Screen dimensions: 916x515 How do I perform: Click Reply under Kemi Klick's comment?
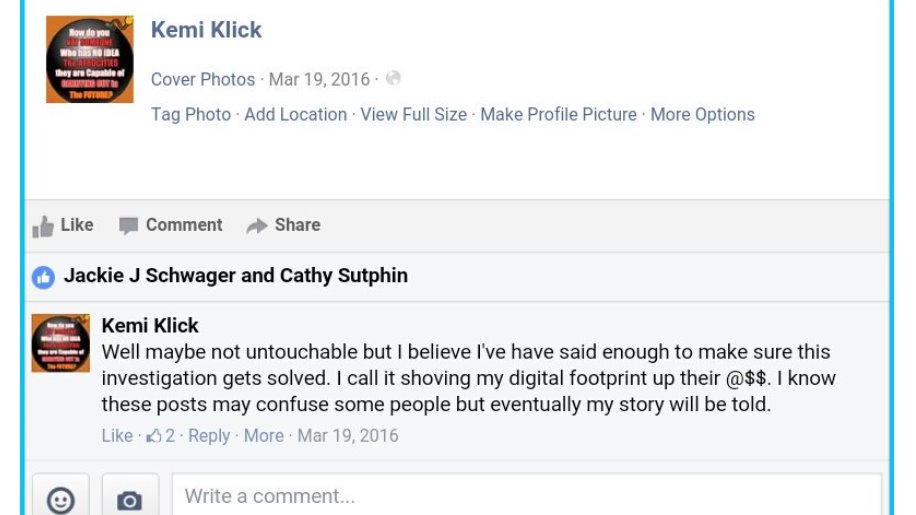tap(209, 436)
